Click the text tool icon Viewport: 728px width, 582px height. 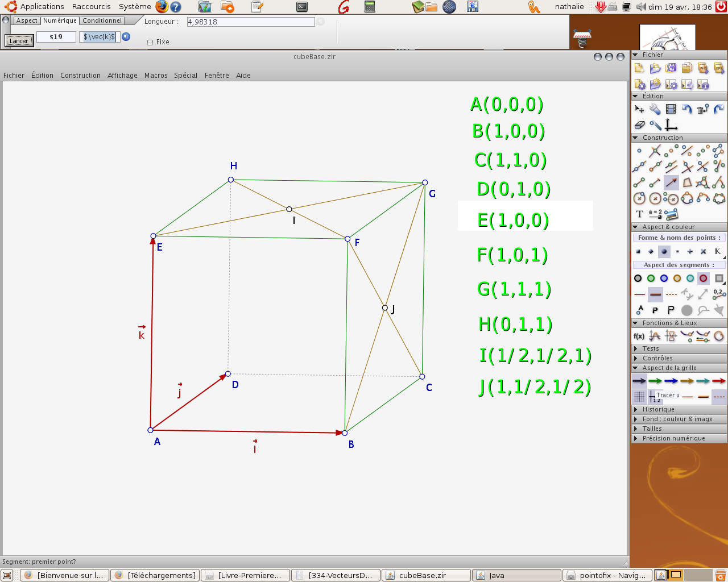[x=639, y=214]
